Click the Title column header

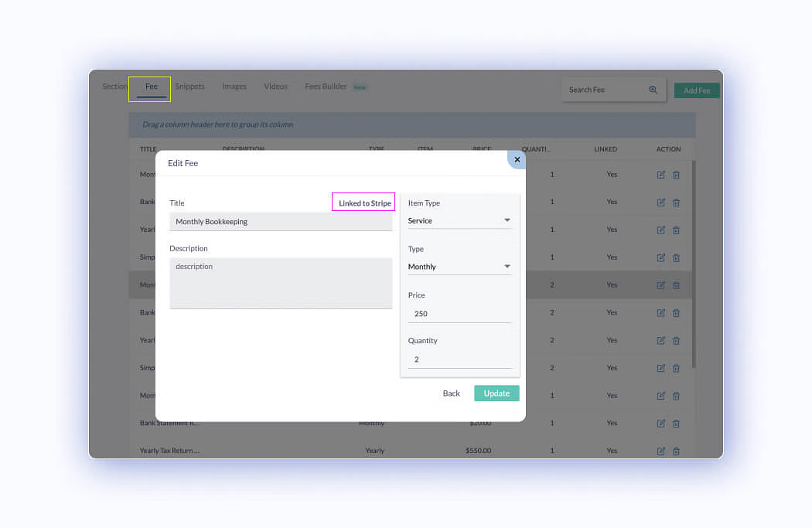coord(148,149)
